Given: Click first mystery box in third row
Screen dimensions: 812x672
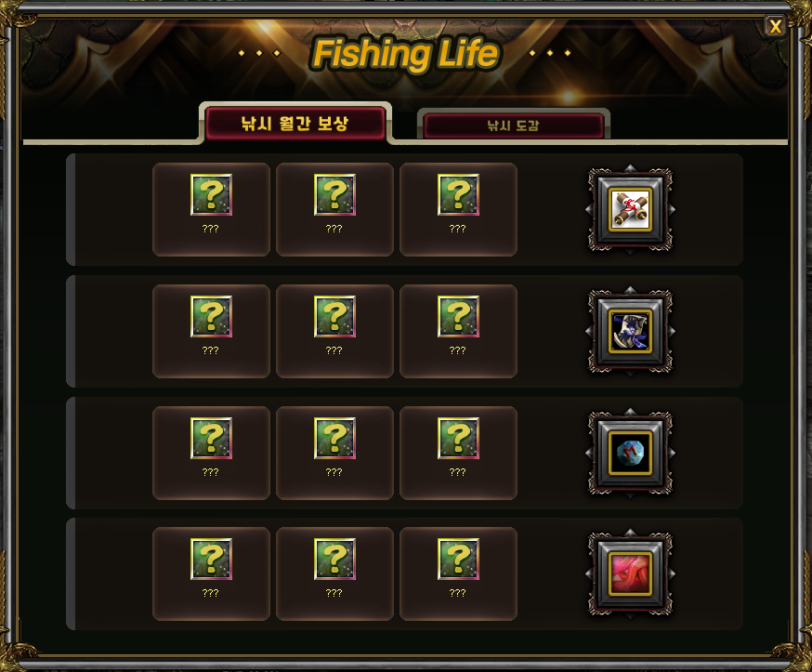Looking at the screenshot, I should (x=211, y=439).
